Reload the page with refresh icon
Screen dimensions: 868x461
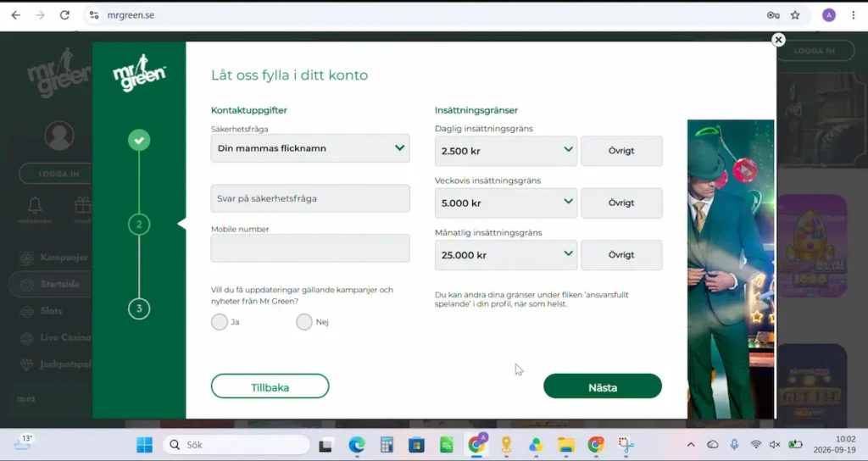(x=64, y=15)
